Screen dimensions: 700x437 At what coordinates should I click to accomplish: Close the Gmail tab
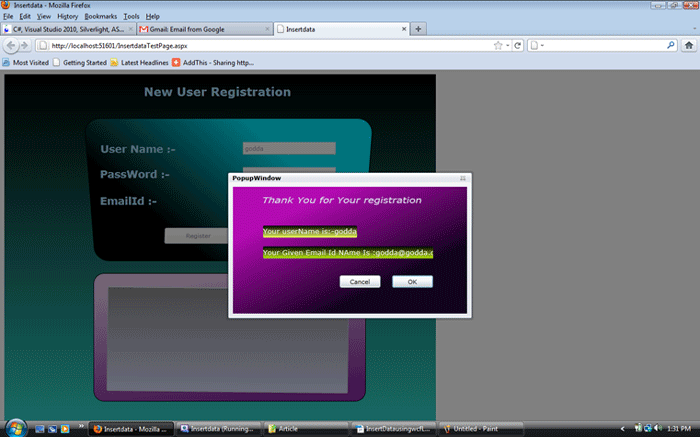267,29
